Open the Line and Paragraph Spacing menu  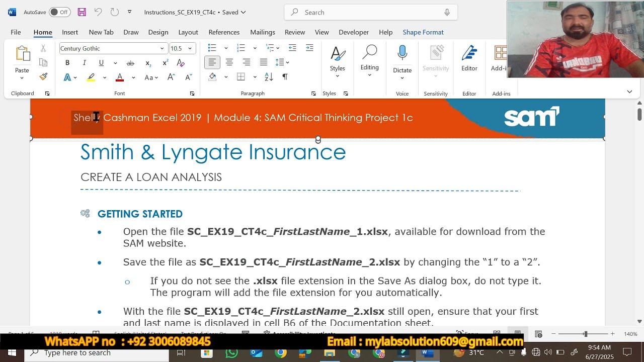pos(282,62)
